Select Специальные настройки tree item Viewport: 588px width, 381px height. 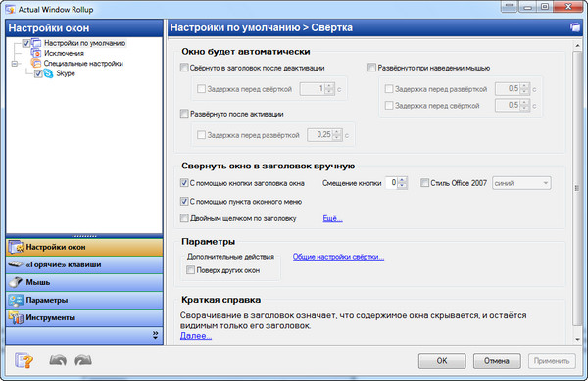83,64
